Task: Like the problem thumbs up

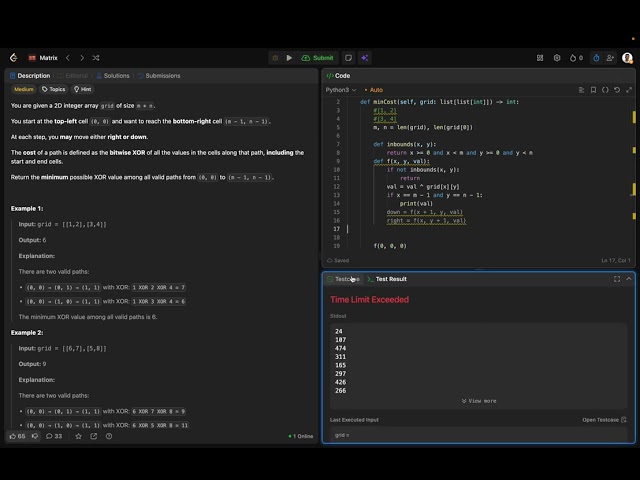Action: coord(17,436)
